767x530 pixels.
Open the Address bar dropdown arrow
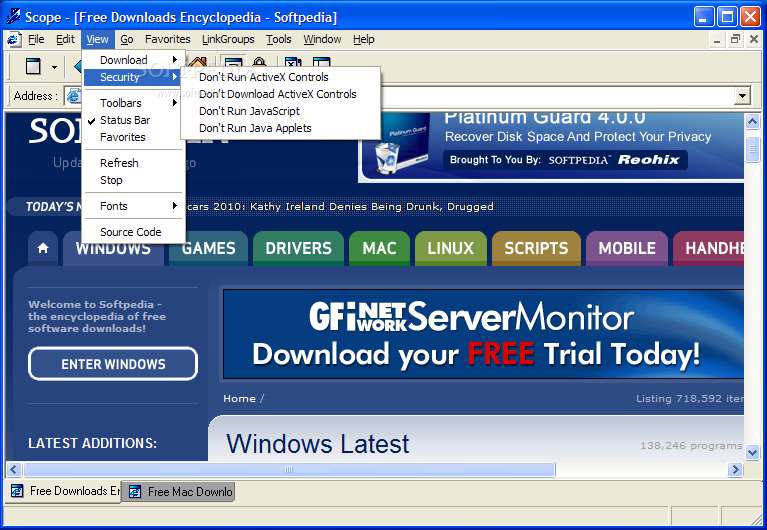[x=742, y=95]
